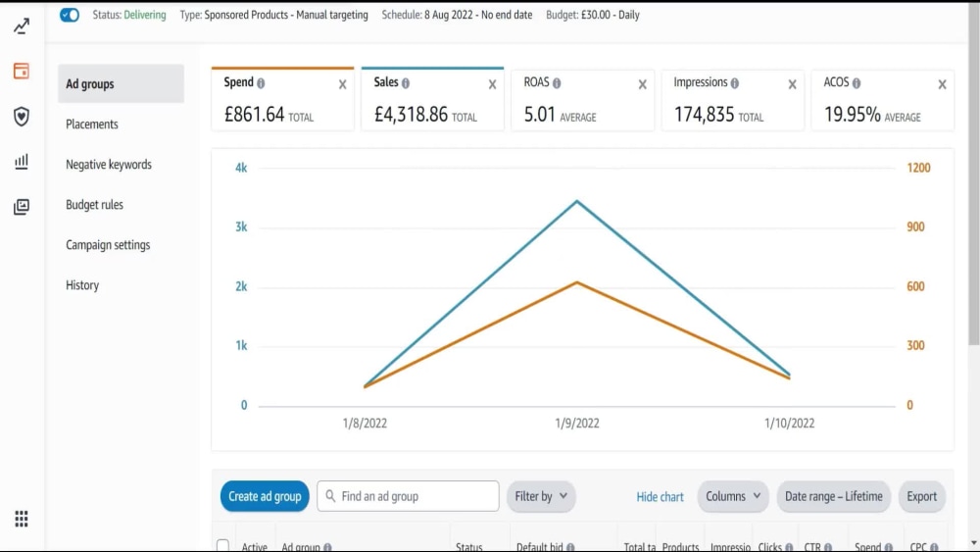Show info for Spend column header
980x552 pixels.
pos(888,547)
